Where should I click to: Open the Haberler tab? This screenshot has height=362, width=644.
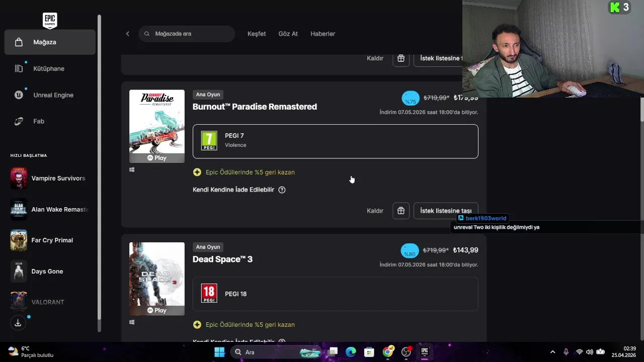point(323,34)
